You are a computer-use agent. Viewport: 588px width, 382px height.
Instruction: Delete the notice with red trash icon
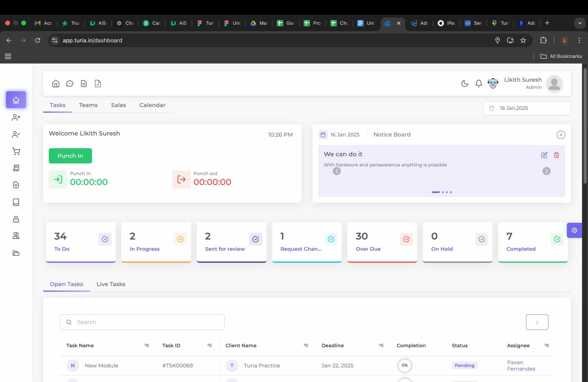[x=556, y=155]
